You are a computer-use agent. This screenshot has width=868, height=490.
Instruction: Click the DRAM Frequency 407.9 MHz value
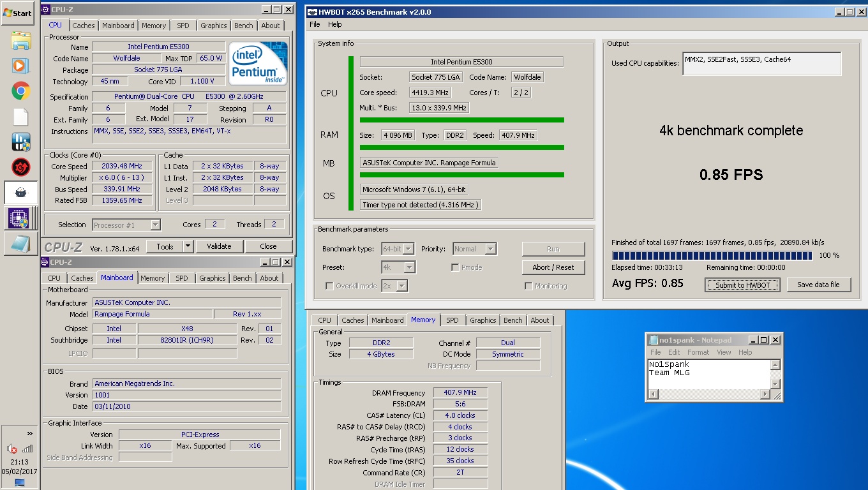[x=460, y=392]
